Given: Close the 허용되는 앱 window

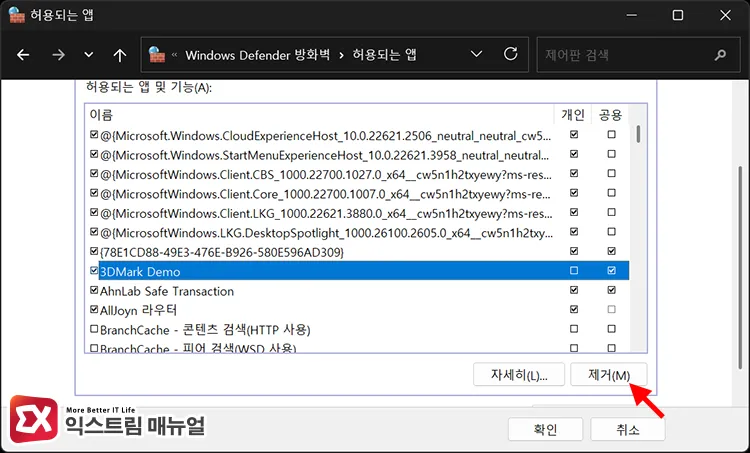Looking at the screenshot, I should pyautogui.click(x=725, y=15).
